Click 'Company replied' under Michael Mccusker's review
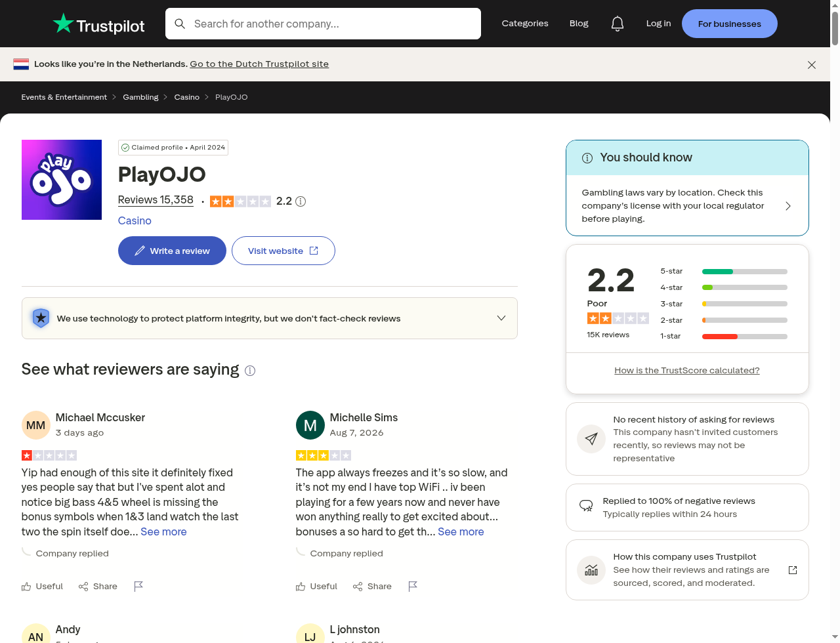This screenshot has height=643, width=840. (x=72, y=554)
